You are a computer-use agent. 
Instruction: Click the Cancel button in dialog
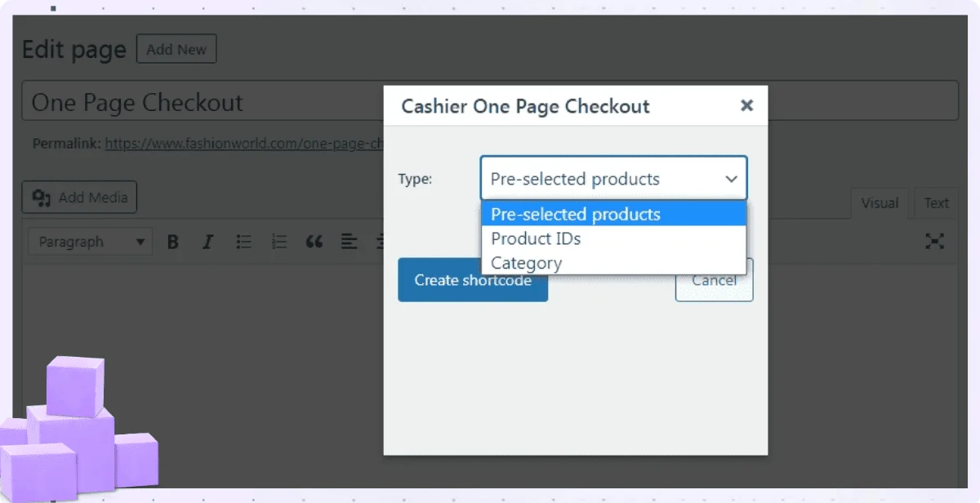pyautogui.click(x=714, y=280)
